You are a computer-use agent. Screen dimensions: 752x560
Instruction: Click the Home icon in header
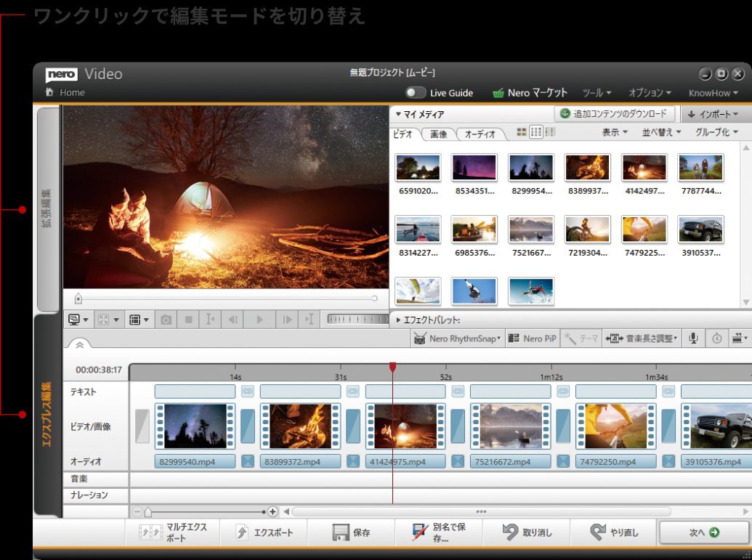pos(49,93)
